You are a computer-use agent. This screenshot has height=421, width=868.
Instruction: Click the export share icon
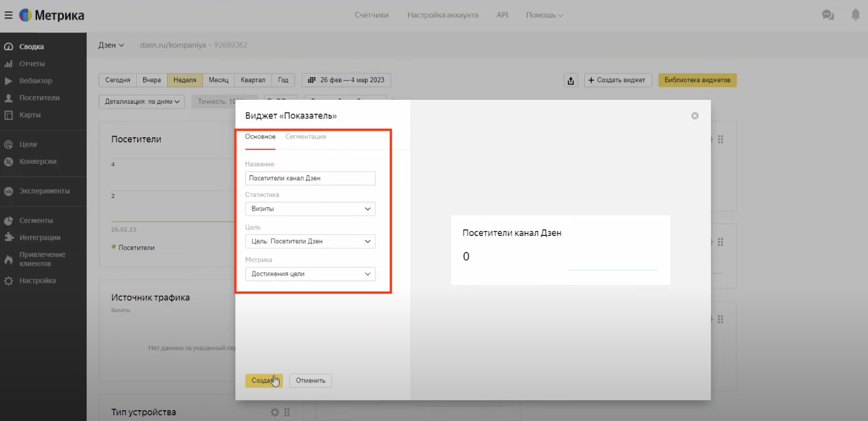[571, 80]
